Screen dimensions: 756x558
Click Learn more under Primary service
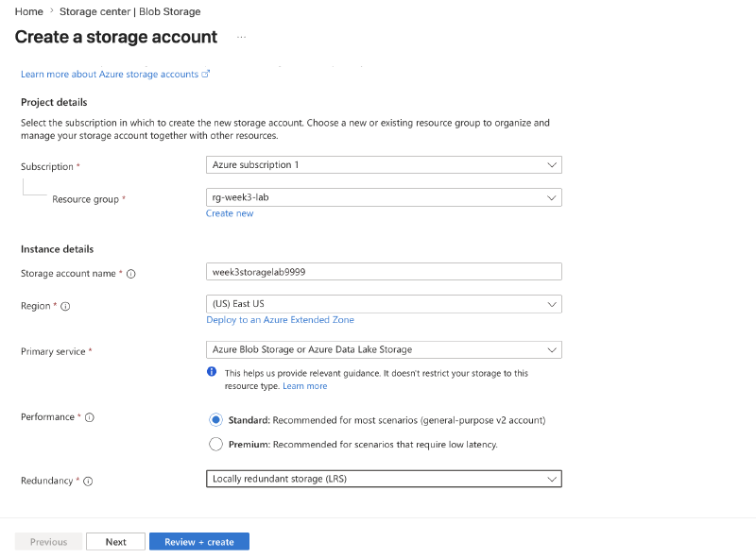(304, 386)
